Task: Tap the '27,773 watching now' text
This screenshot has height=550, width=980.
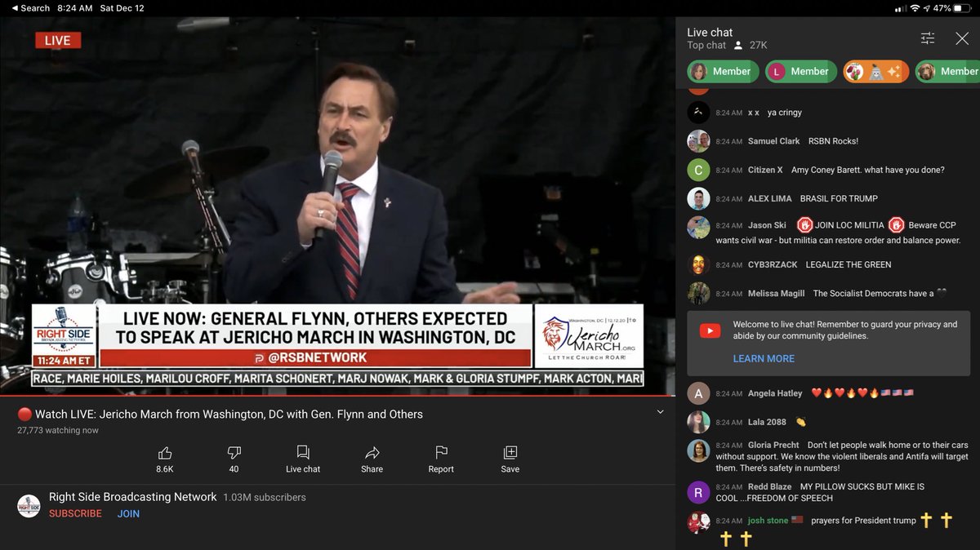Action: click(x=58, y=430)
